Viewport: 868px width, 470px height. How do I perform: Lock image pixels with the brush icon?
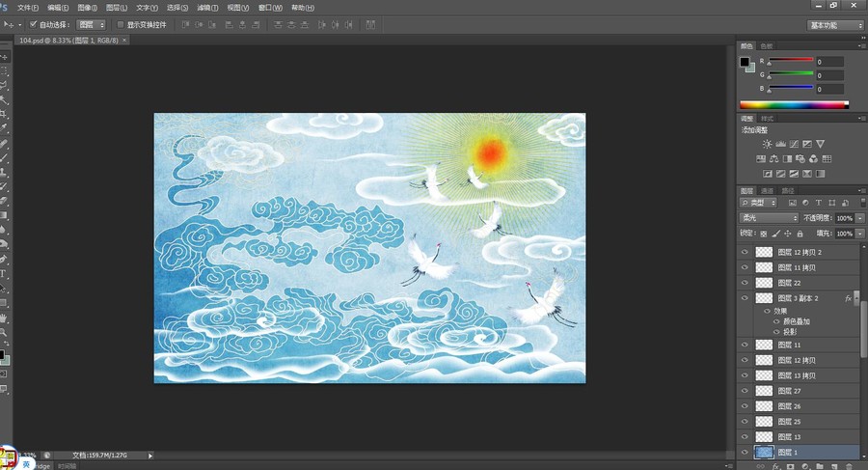coord(776,234)
